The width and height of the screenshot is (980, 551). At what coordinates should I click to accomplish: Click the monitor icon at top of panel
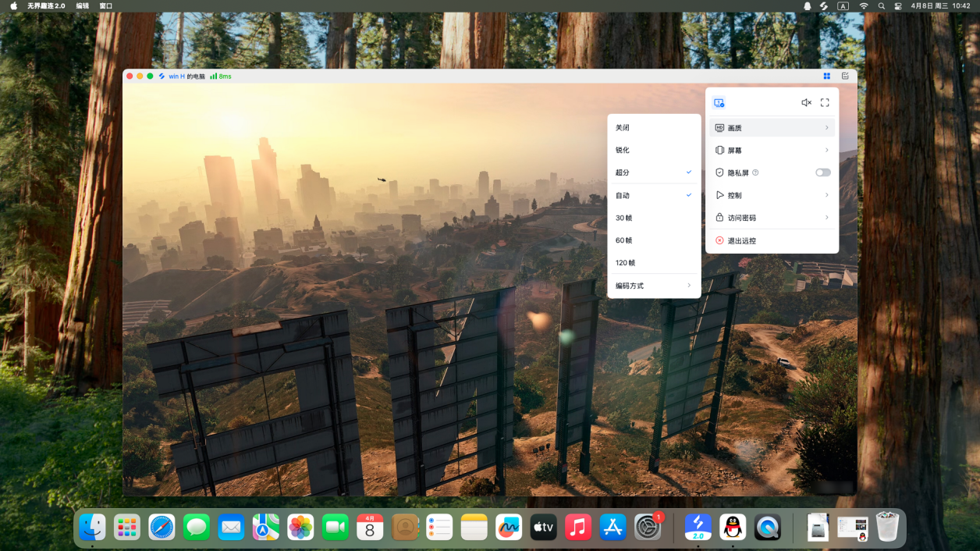[x=719, y=102]
